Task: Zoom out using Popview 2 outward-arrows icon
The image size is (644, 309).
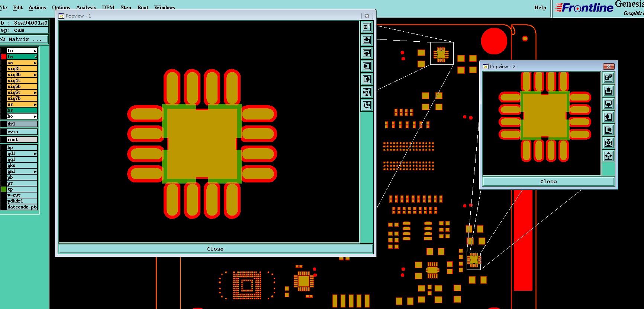Action: coord(608,156)
